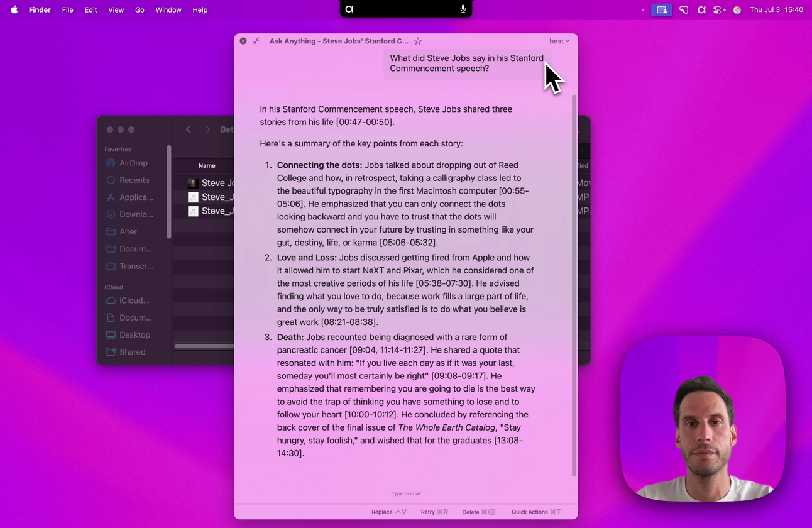Open Siri from the menu bar
The width and height of the screenshot is (812, 528).
click(737, 10)
